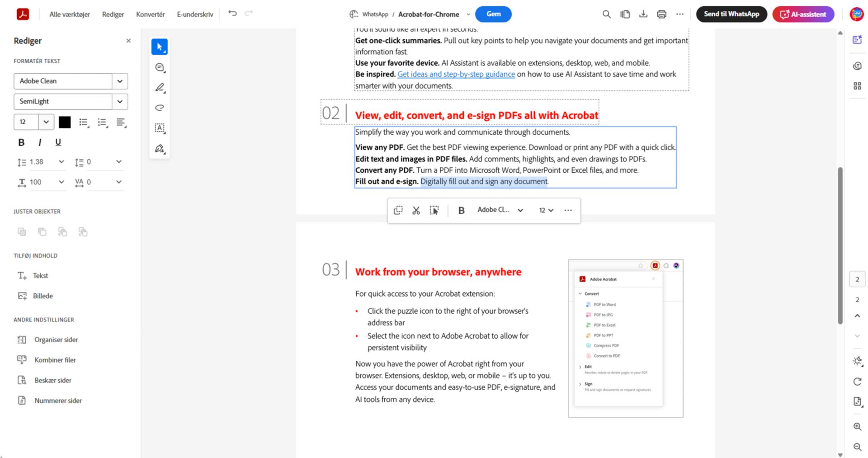Go to previous page with up chevron
The image size is (868, 458).
[857, 316]
